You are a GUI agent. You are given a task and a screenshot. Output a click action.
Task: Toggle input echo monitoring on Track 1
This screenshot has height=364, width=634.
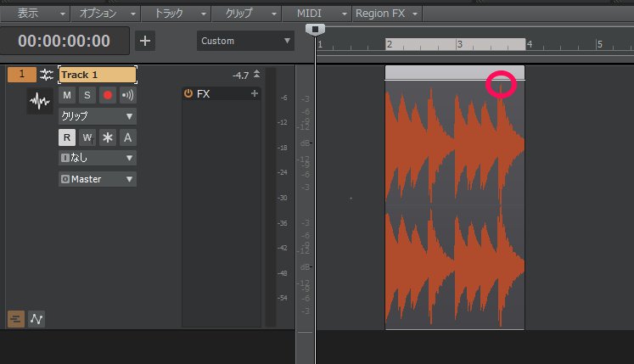127,95
